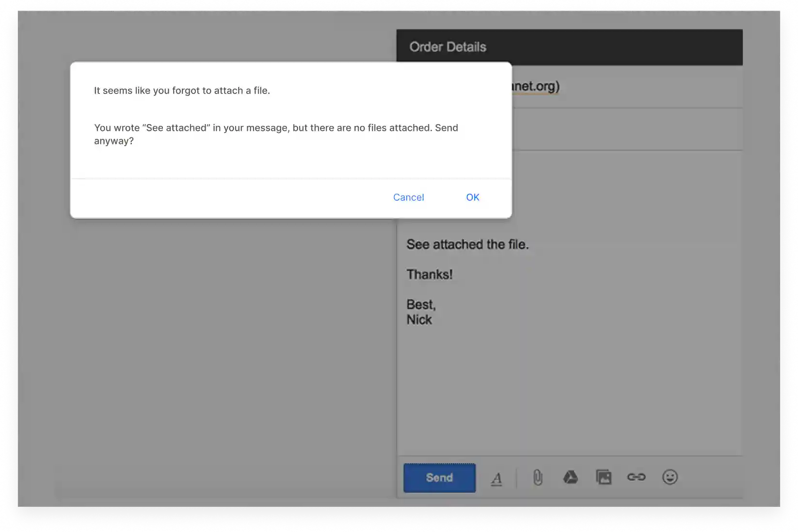The image size is (798, 532).
Task: Click the Nick signature line
Action: pos(419,319)
